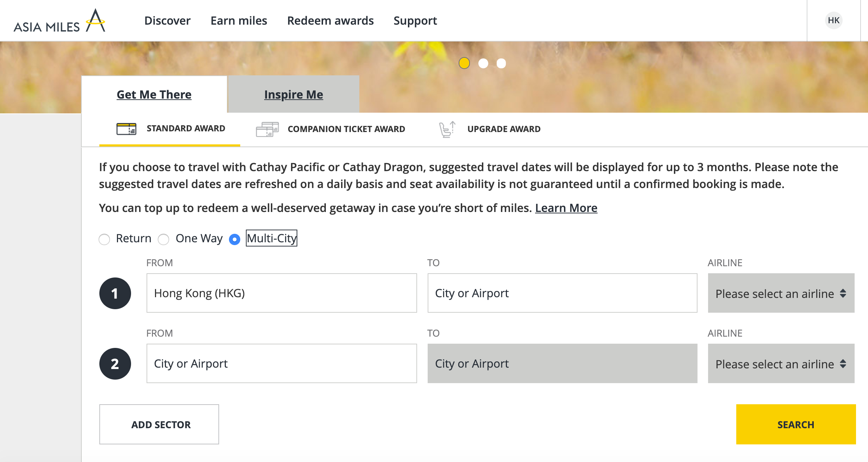This screenshot has height=462, width=868.
Task: Click the Asia Miles logo
Action: tap(59, 21)
